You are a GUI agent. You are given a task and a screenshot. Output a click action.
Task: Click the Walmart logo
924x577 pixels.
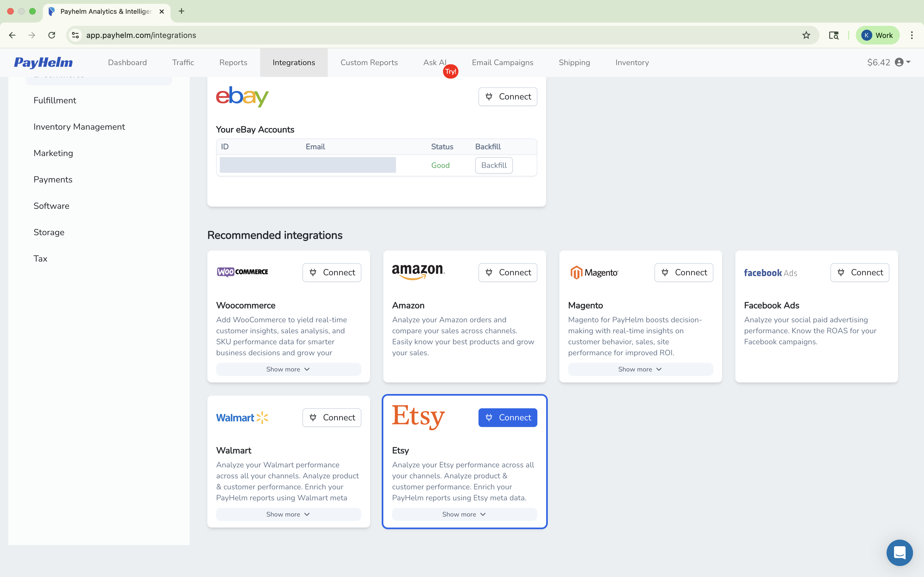click(242, 417)
